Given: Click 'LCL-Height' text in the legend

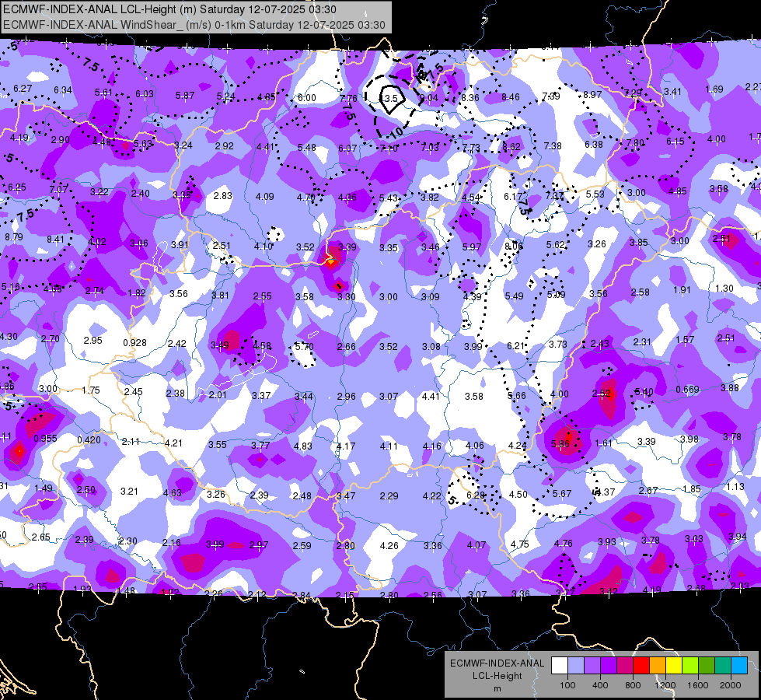Looking at the screenshot, I should (497, 676).
